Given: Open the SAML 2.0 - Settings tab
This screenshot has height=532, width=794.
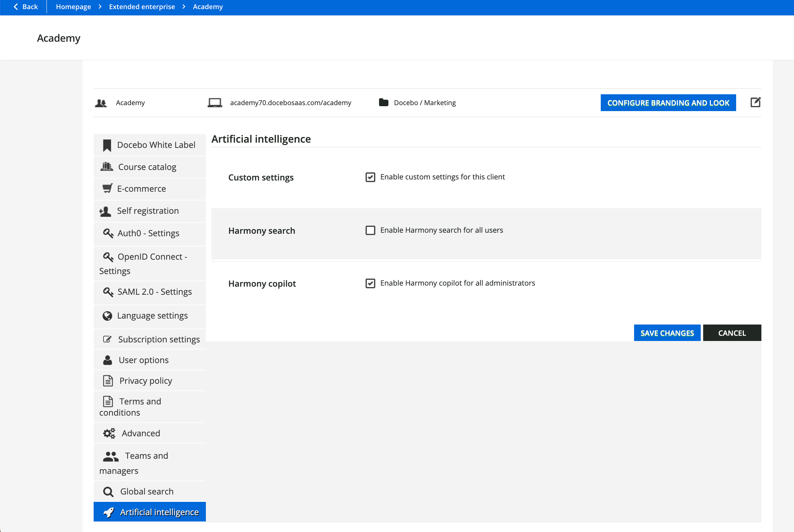Looking at the screenshot, I should tap(154, 292).
